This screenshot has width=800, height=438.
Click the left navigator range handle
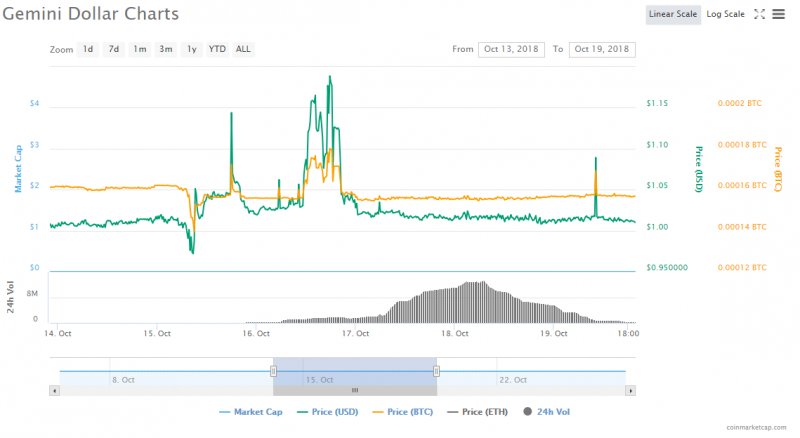pos(273,371)
